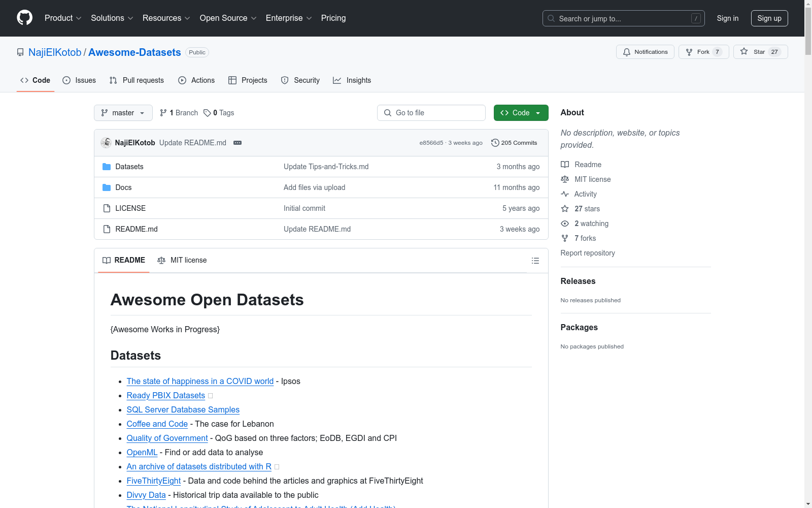The image size is (812, 508).
Task: Click the Readme book icon in About
Action: 565,165
